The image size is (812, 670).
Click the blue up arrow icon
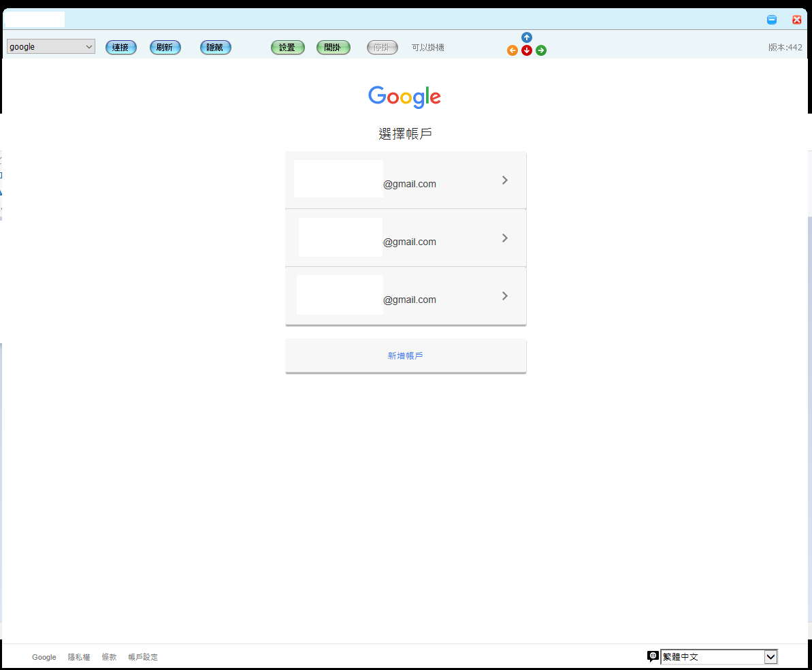point(527,37)
